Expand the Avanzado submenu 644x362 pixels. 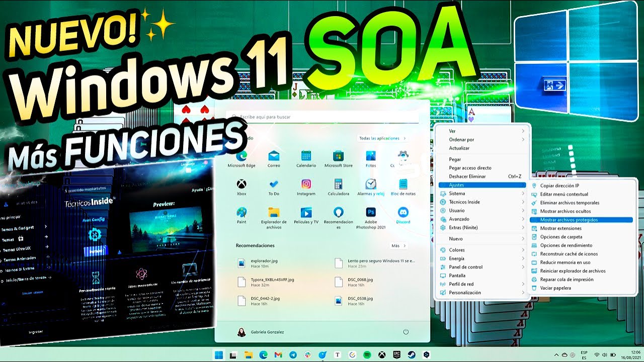pyautogui.click(x=482, y=219)
